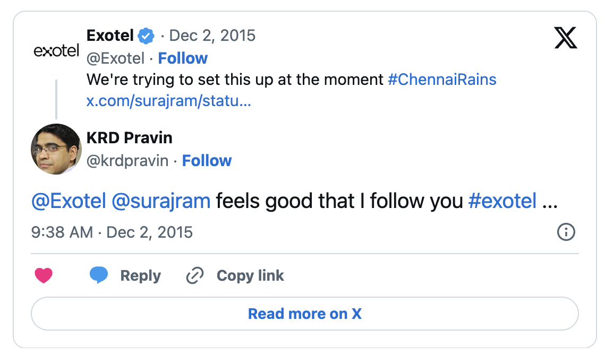Click the Reply label
The width and height of the screenshot is (614, 364).
point(140,276)
